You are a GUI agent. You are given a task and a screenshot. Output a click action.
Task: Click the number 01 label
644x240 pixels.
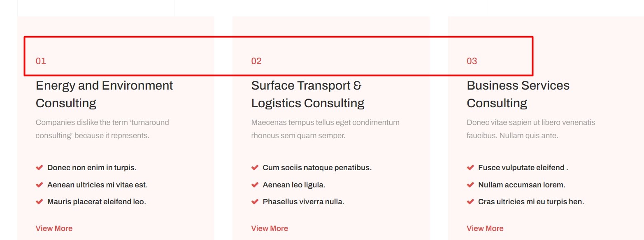pos(41,61)
